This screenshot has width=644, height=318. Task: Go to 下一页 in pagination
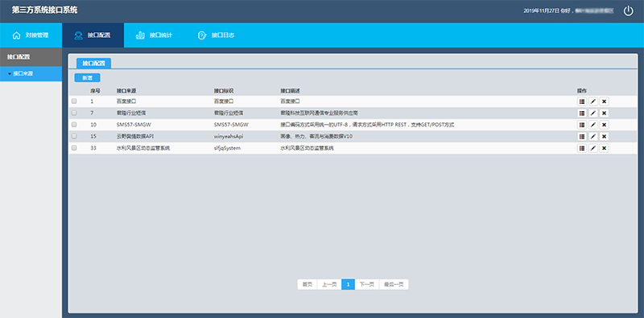(x=367, y=284)
